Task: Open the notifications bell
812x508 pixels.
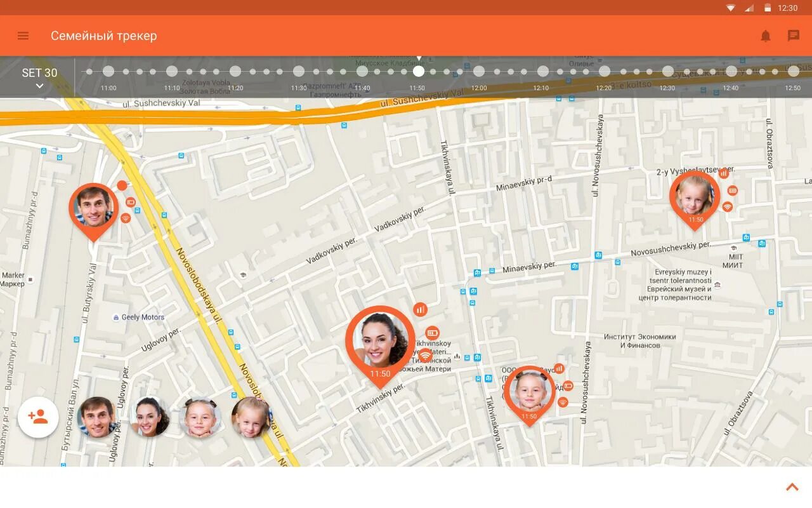Action: (x=766, y=36)
